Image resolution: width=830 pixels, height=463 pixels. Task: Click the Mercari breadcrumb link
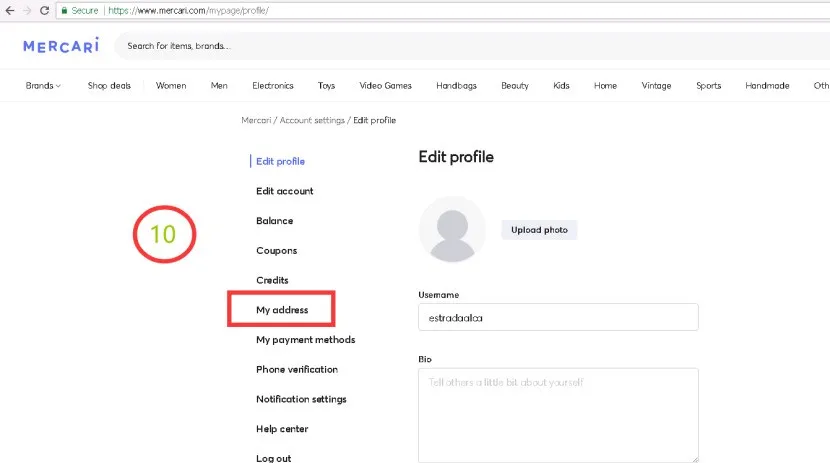[x=256, y=121]
